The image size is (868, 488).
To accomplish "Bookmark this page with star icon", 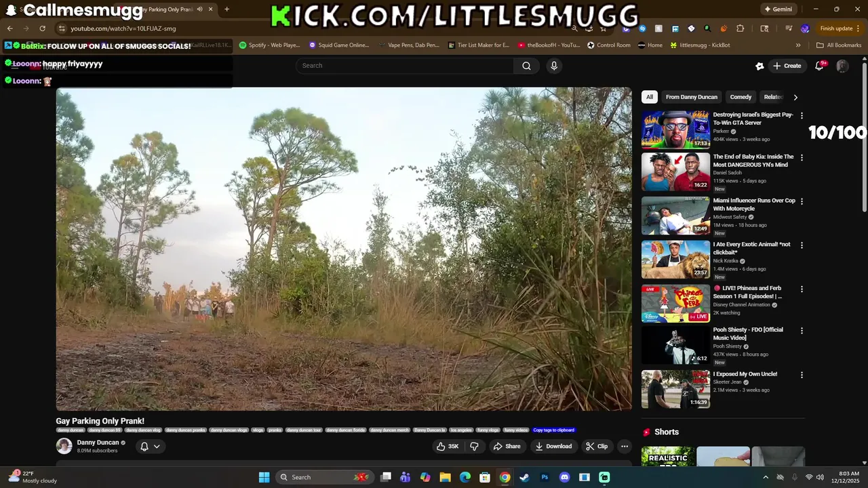I will tap(604, 28).
